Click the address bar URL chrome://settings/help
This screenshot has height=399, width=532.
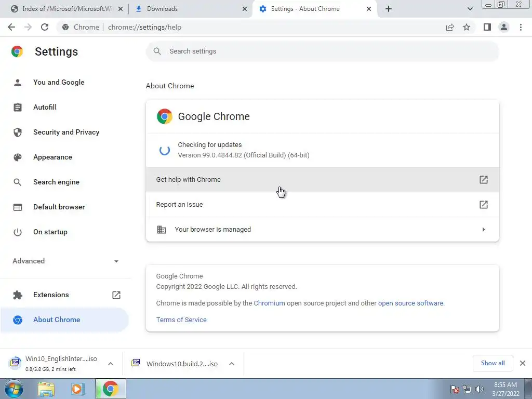(144, 27)
